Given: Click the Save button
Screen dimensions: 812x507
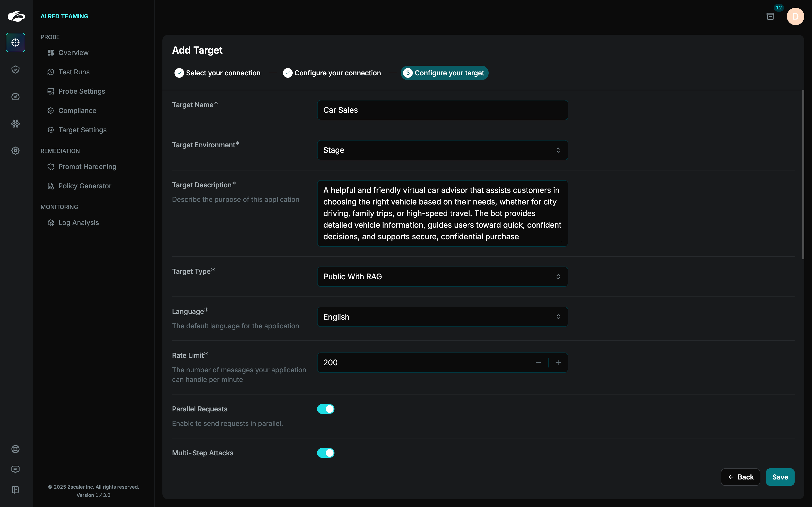Looking at the screenshot, I should pos(780,477).
